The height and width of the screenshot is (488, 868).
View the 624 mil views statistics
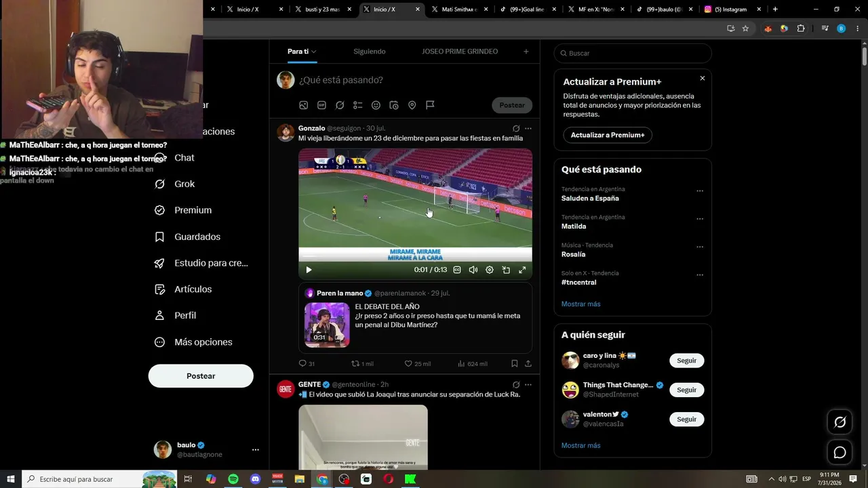pyautogui.click(x=472, y=364)
